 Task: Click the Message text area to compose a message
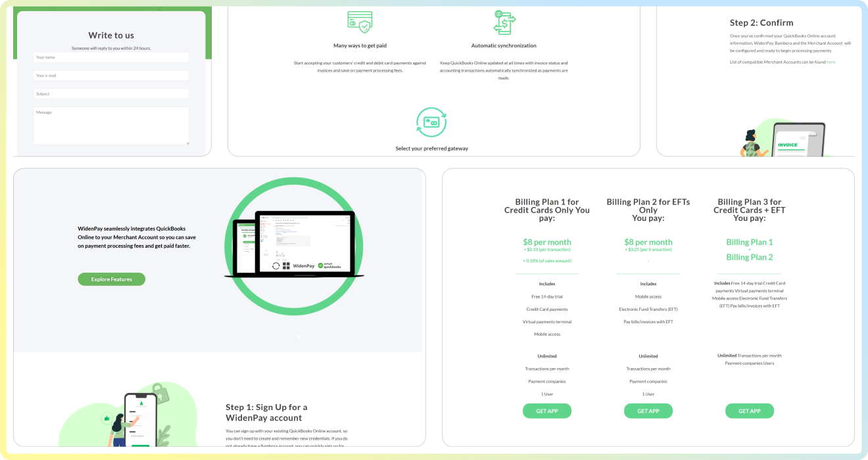110,125
